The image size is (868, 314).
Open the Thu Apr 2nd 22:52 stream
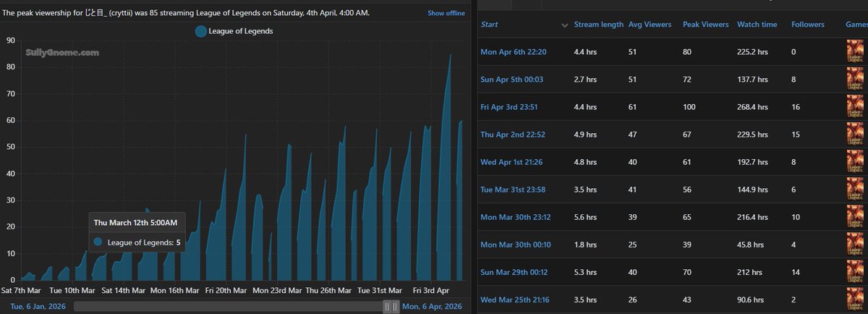click(x=514, y=135)
